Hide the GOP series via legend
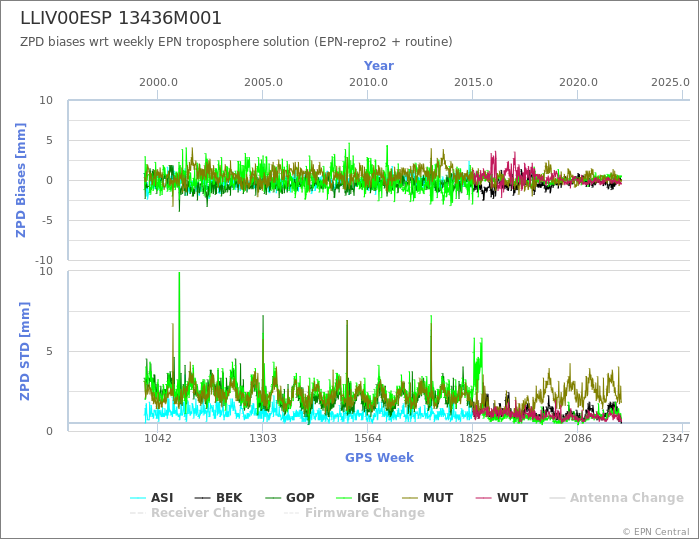The width and height of the screenshot is (700, 540). point(290,498)
